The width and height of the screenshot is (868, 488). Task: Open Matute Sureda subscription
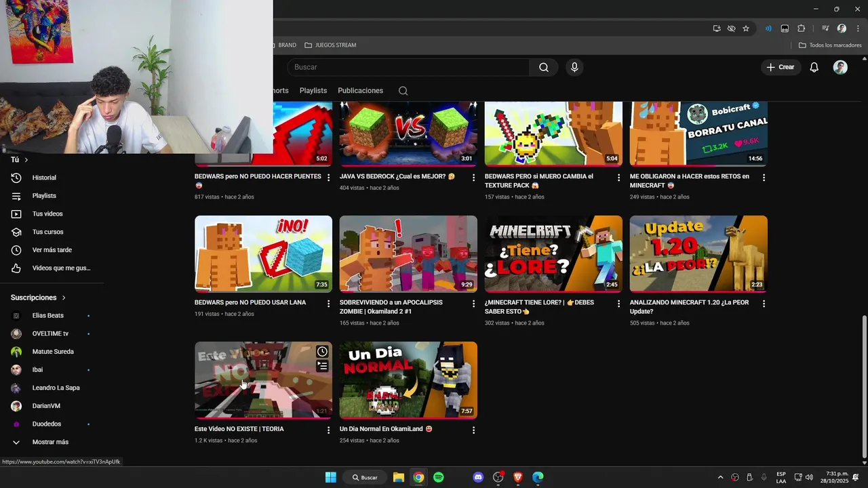click(52, 352)
